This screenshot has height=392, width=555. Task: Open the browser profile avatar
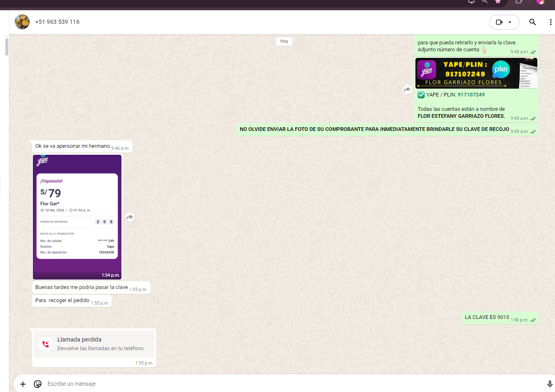point(540,2)
